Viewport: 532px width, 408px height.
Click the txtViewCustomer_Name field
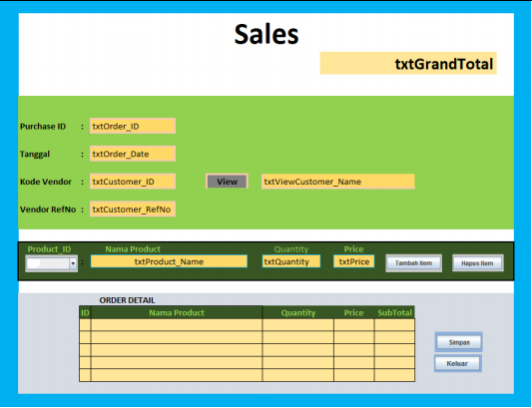(x=338, y=182)
